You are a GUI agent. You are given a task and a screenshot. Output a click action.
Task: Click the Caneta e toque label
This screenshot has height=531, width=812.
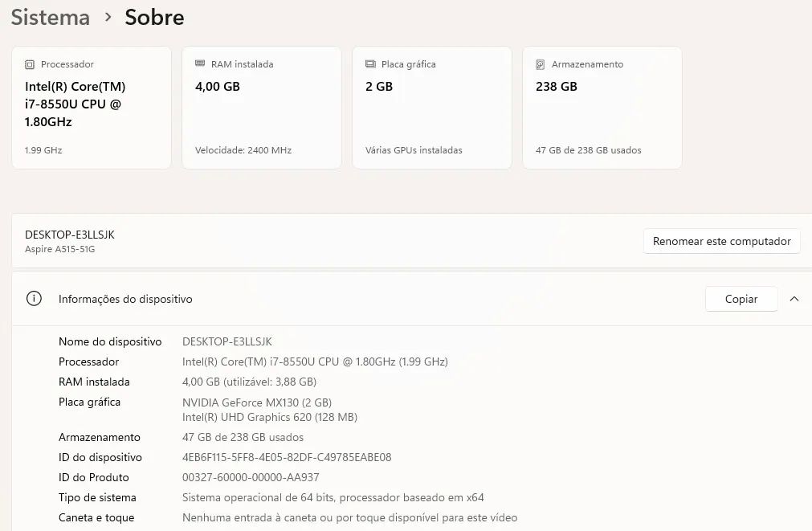click(x=96, y=518)
